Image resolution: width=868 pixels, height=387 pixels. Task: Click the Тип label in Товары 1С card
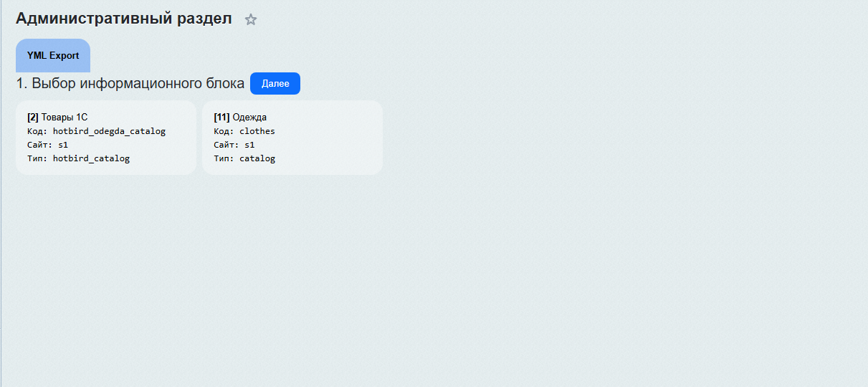click(x=35, y=158)
